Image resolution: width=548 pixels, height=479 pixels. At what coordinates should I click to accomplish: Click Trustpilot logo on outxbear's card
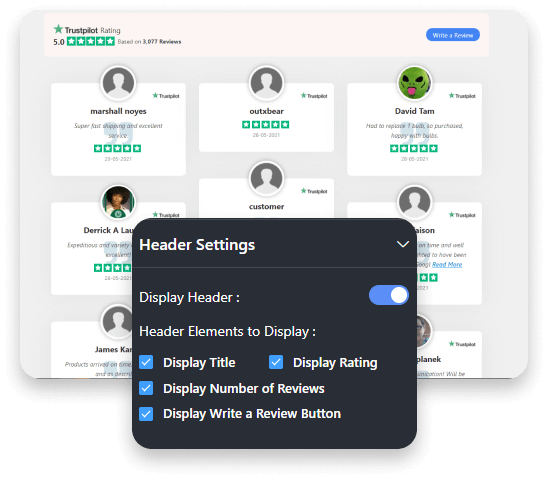pyautogui.click(x=314, y=96)
